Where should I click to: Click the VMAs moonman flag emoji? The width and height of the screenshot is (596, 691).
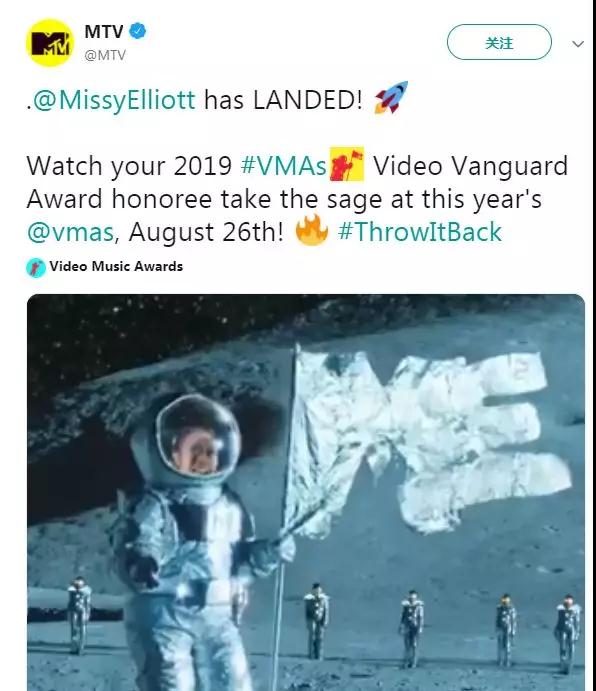pyautogui.click(x=347, y=164)
